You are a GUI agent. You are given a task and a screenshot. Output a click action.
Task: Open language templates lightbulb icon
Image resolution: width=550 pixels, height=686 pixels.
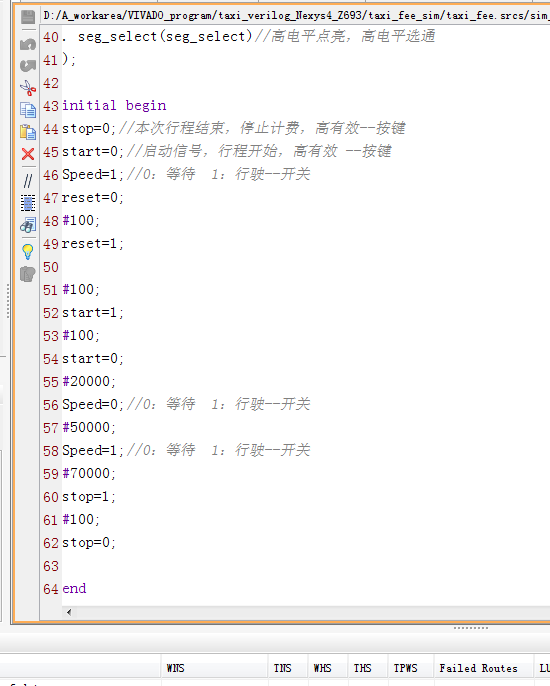pos(28,252)
